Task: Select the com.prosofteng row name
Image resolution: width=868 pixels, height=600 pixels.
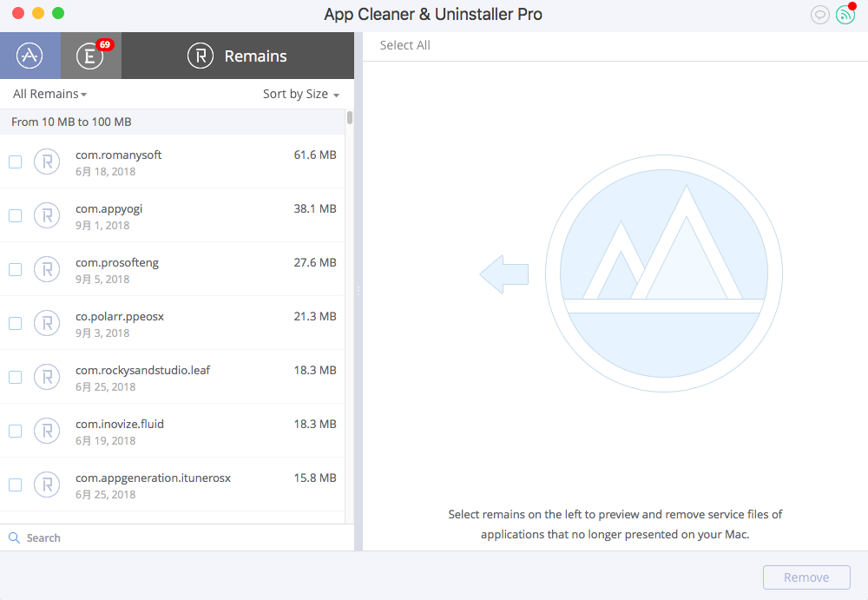Action: click(x=117, y=262)
